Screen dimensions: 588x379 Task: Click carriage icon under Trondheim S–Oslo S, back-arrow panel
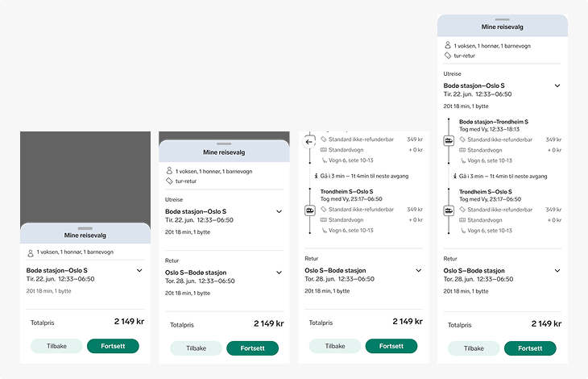(324, 219)
